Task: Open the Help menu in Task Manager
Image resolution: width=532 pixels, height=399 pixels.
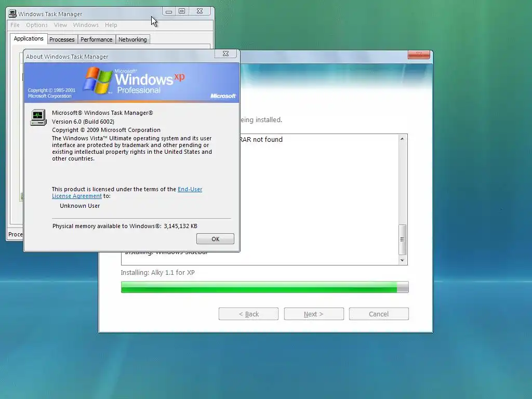Action: (x=111, y=25)
